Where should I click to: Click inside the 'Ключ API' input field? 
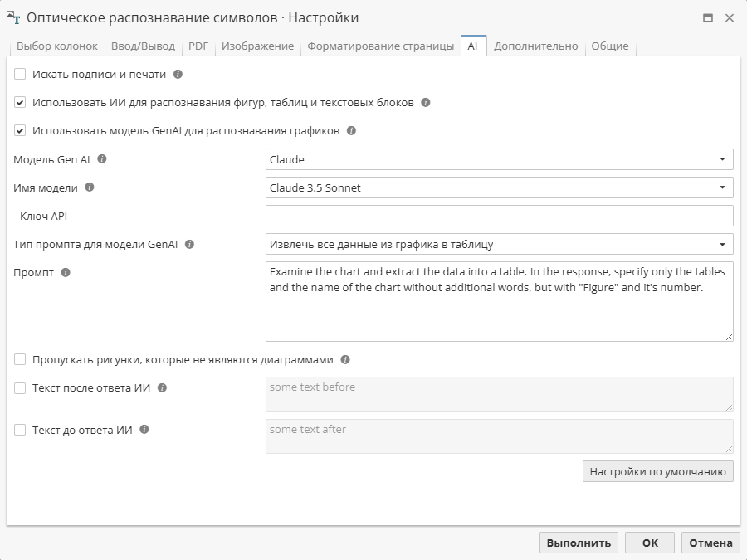pyautogui.click(x=498, y=215)
